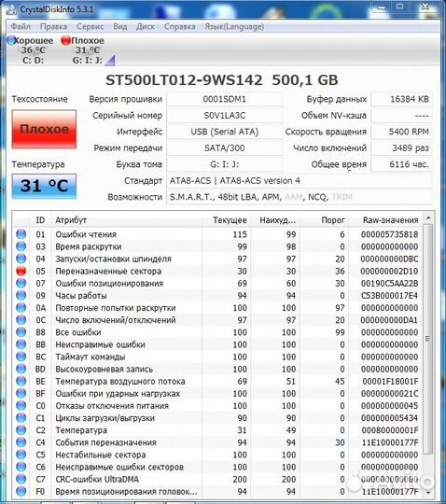Click the raw value 000000002D10
The image size is (446, 504).
(389, 271)
